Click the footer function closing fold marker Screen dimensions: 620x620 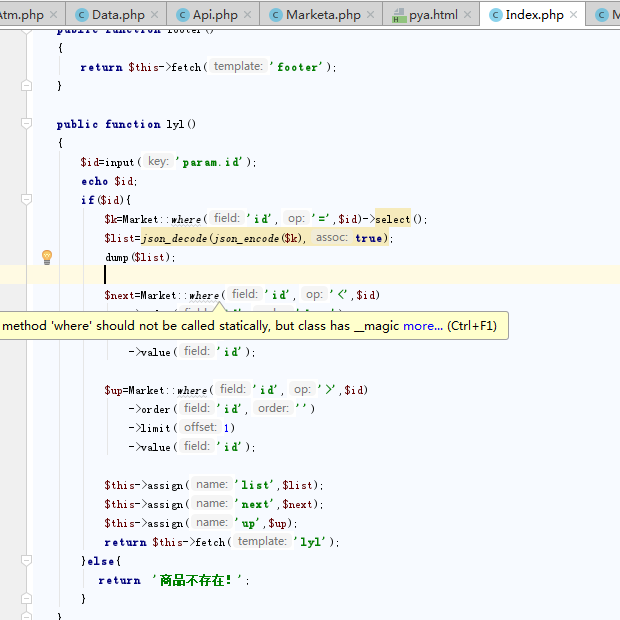tap(26, 85)
